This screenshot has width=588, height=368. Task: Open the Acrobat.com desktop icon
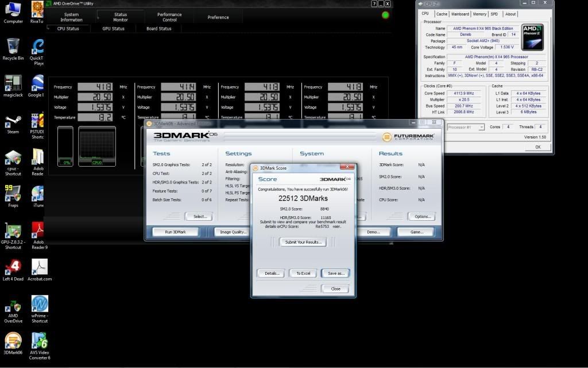(40, 270)
